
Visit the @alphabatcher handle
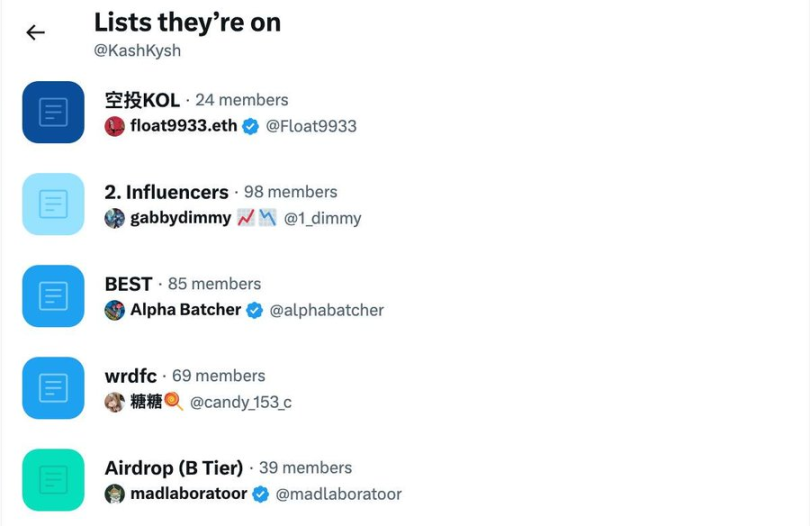pyautogui.click(x=326, y=310)
